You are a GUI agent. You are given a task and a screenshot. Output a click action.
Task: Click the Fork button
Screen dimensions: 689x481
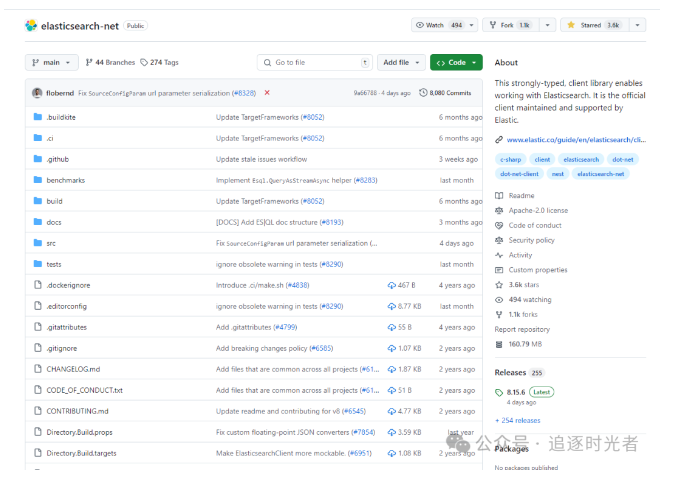(511, 25)
